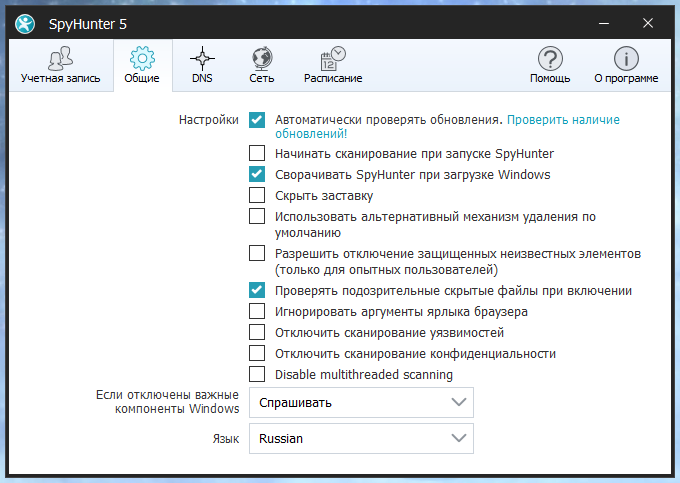This screenshot has height=483, width=680.
Task: Open the Учетная запись users tab
Action: [x=60, y=65]
